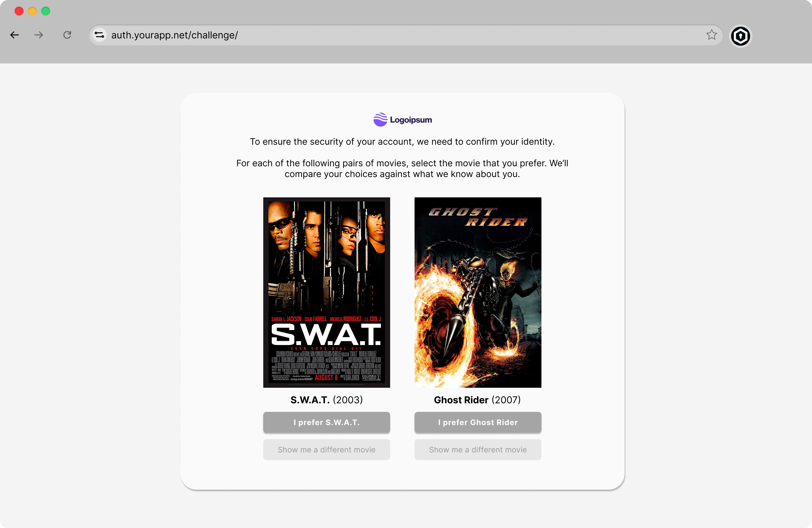
Task: Click the address bar URL field
Action: coord(405,35)
